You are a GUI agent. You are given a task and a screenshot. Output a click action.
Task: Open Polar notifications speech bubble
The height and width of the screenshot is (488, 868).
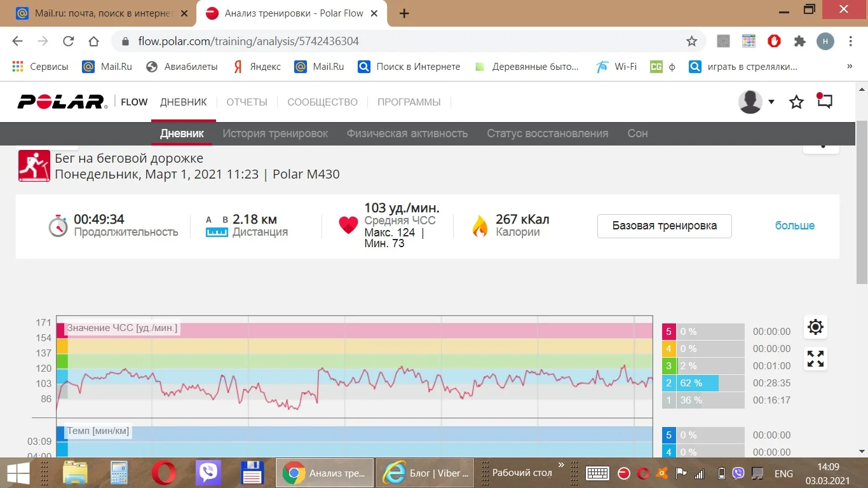[x=825, y=101]
